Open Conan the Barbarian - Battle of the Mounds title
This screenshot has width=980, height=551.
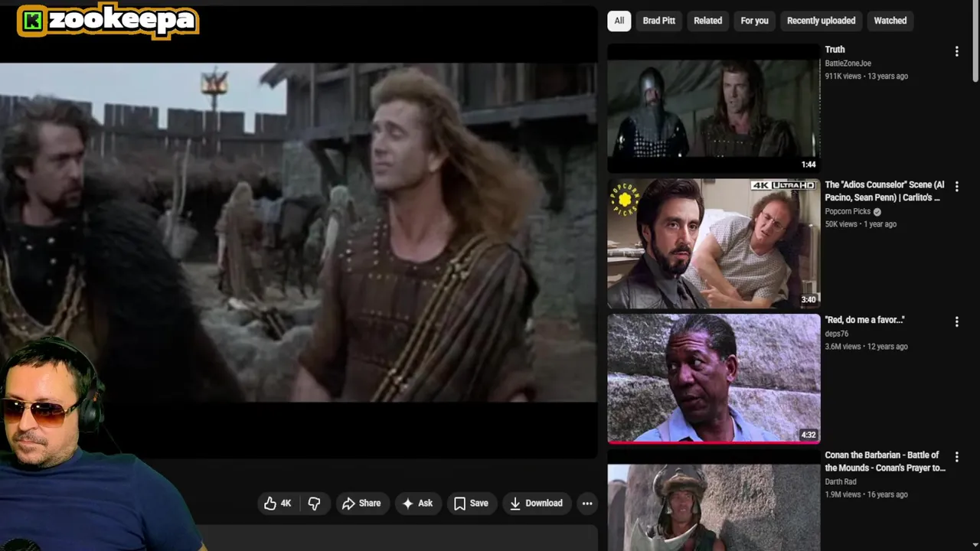(x=884, y=461)
